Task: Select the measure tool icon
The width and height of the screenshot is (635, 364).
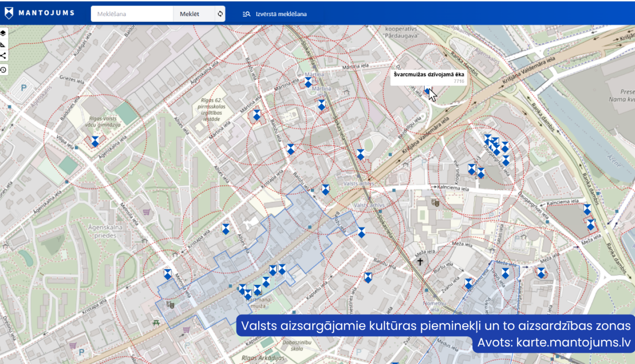Action: (x=3, y=44)
